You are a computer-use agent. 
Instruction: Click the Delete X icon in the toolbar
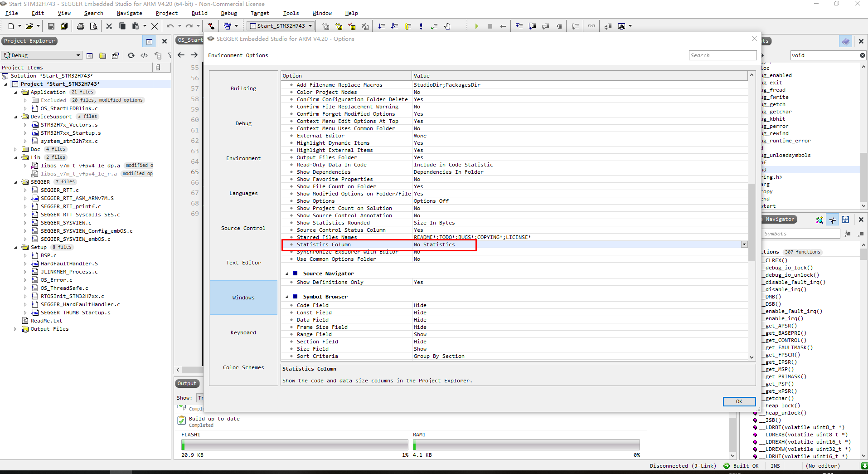pos(155,26)
